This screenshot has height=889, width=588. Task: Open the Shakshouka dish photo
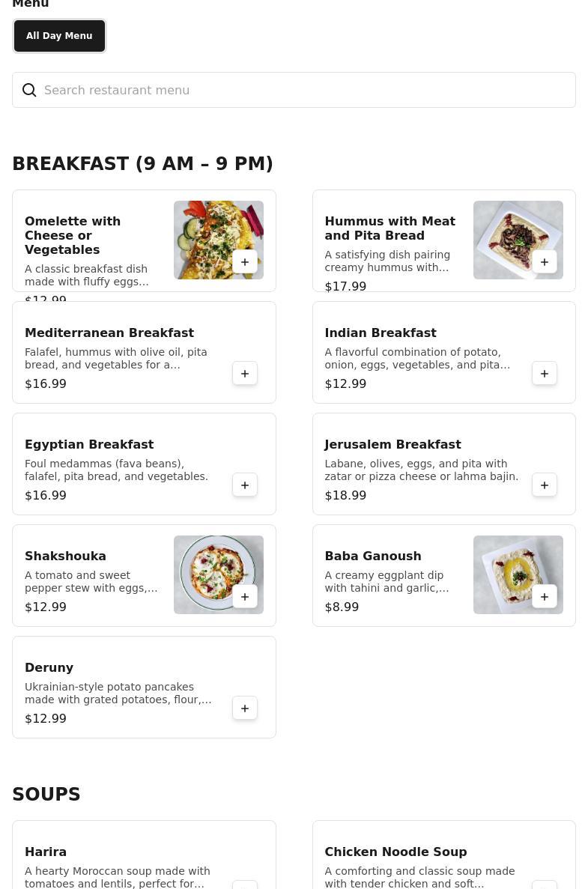coord(218,574)
